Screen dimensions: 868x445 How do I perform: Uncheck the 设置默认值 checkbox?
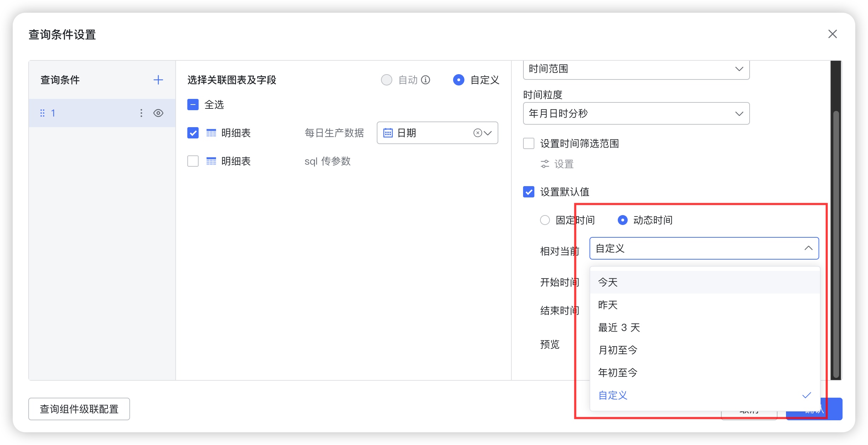click(x=529, y=192)
